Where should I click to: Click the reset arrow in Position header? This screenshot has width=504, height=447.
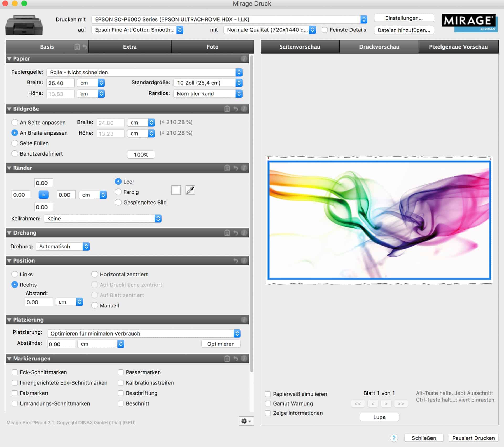pyautogui.click(x=236, y=261)
